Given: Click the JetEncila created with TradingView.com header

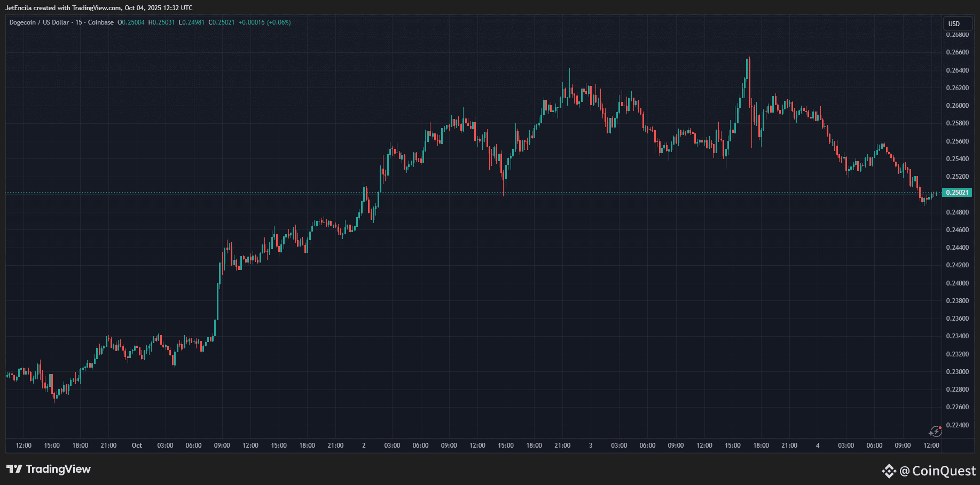Looking at the screenshot, I should 99,8.
